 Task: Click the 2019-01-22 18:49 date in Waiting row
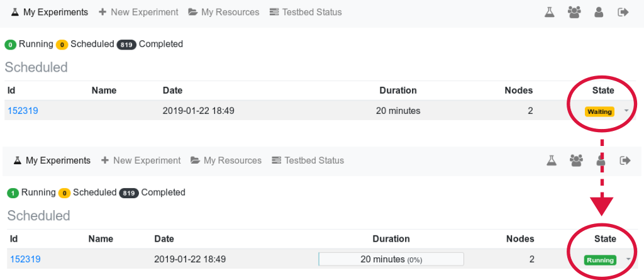pos(198,111)
